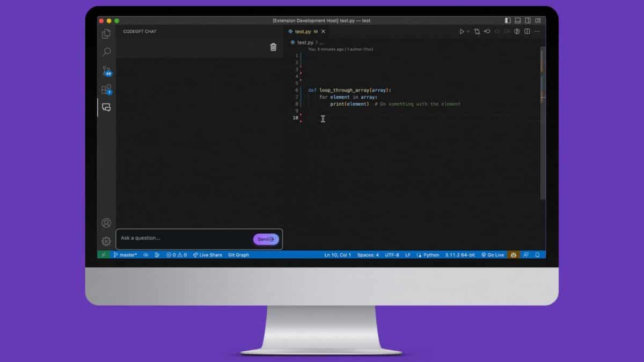
Task: Toggle secondary side bar visibility
Action: [528, 20]
